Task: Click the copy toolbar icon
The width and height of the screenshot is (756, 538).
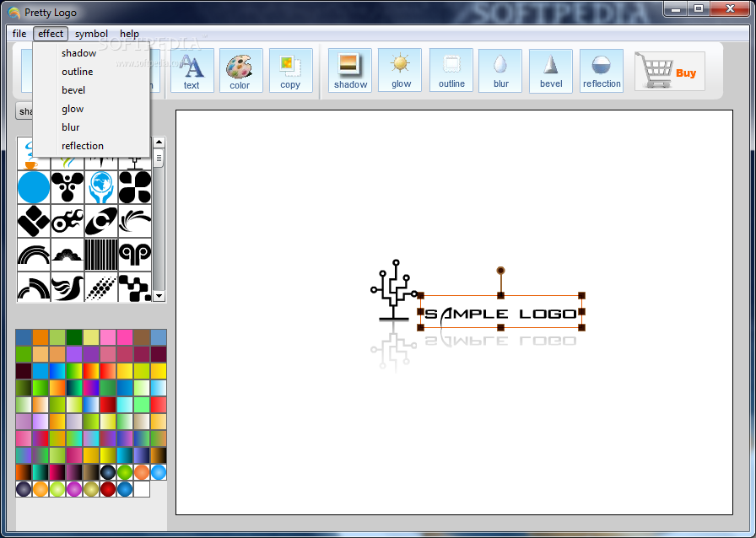Action: pos(290,70)
